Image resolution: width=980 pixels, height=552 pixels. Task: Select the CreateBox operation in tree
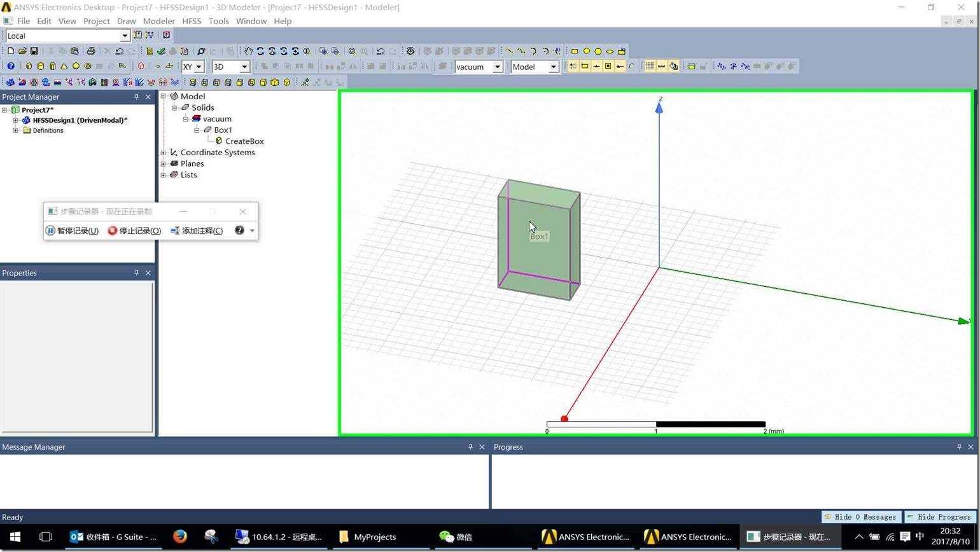click(x=244, y=141)
